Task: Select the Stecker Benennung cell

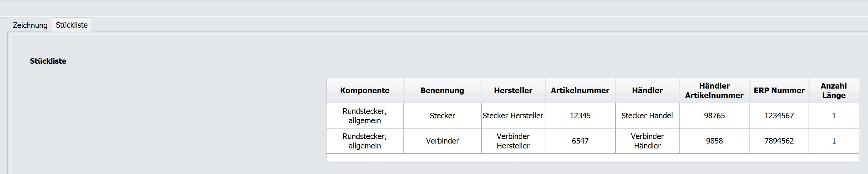Action: 442,116
